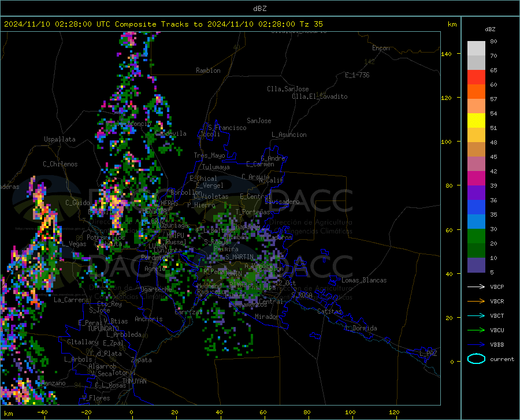Click the L_Vegas map label

click(74, 244)
